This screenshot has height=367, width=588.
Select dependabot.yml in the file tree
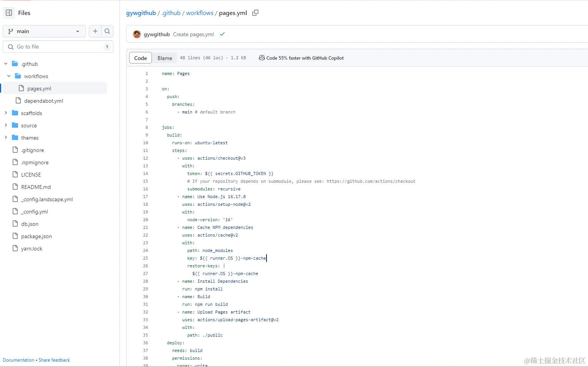(43, 101)
